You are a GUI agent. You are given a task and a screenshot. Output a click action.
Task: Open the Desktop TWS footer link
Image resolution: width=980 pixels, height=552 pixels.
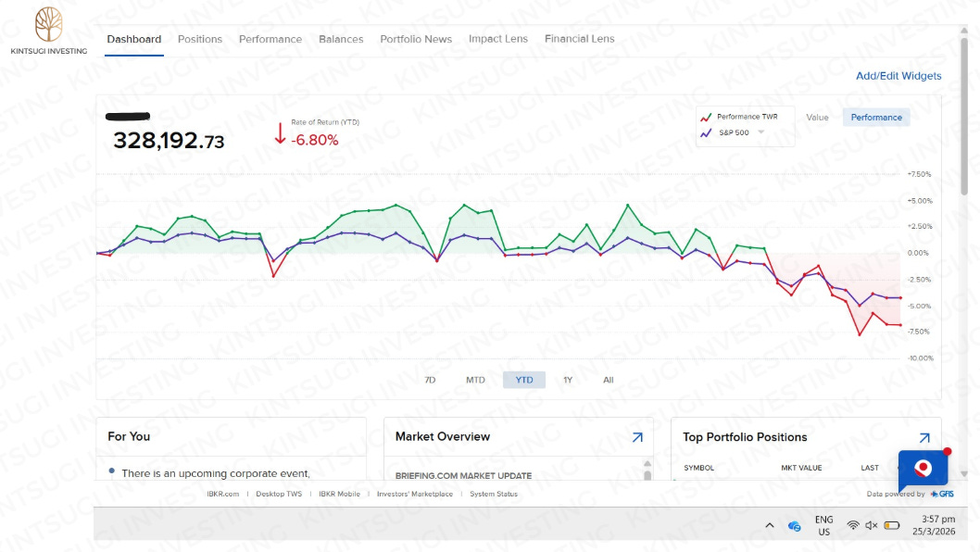tap(279, 494)
